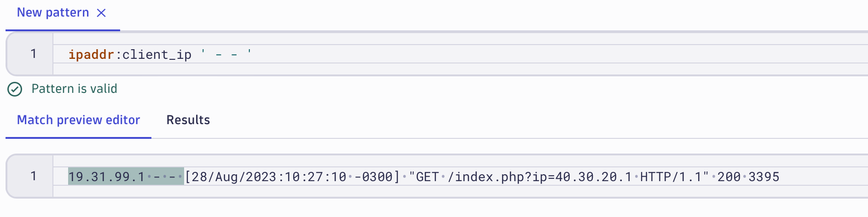This screenshot has height=217, width=868.
Task: Click the client_ip field name in pattern
Action: pos(156,55)
